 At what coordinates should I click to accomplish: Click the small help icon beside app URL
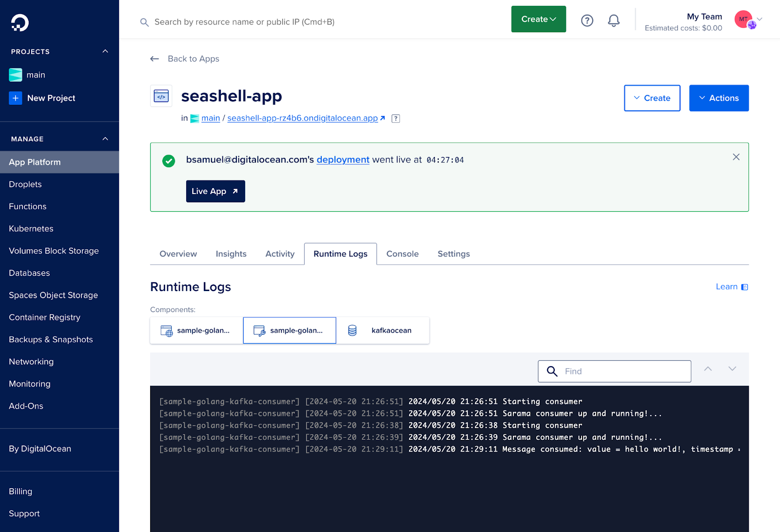coord(396,118)
